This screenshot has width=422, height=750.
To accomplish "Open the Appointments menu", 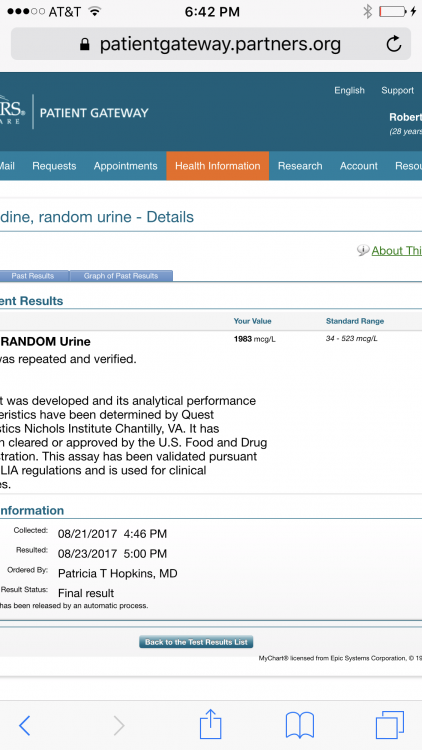I will point(125,166).
